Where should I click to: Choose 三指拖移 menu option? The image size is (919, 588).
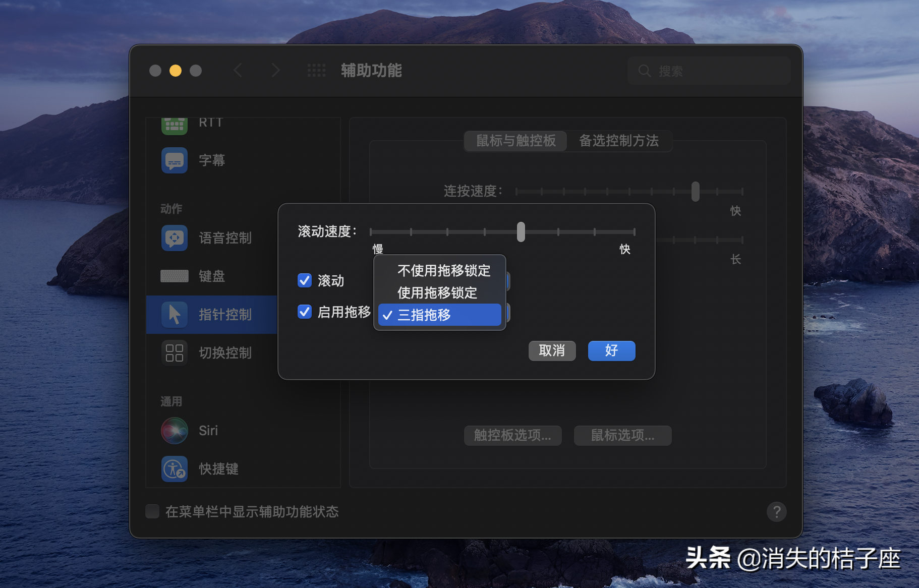(x=440, y=315)
